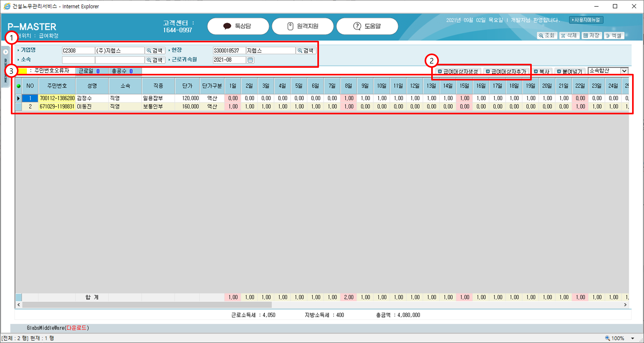Click the 15일 column header

pos(465,86)
